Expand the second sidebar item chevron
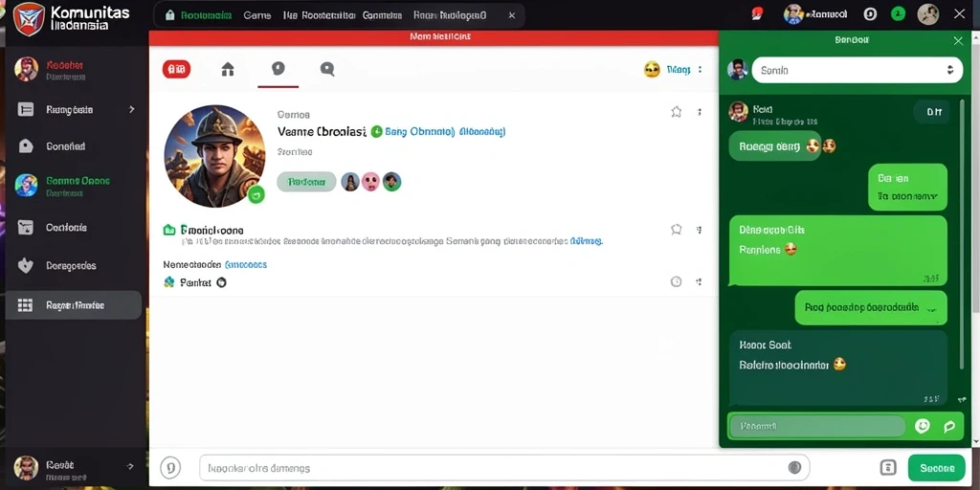The image size is (980, 490). [x=131, y=109]
